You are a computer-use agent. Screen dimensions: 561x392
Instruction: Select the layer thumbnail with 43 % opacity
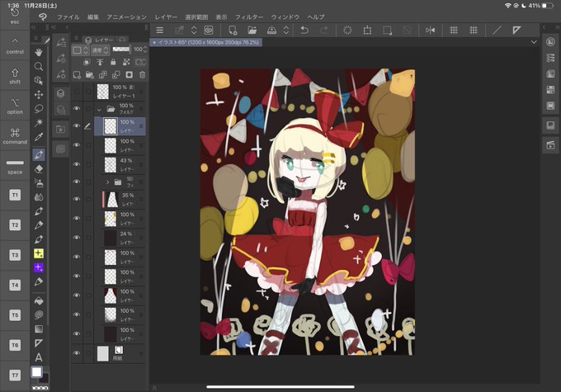point(111,165)
